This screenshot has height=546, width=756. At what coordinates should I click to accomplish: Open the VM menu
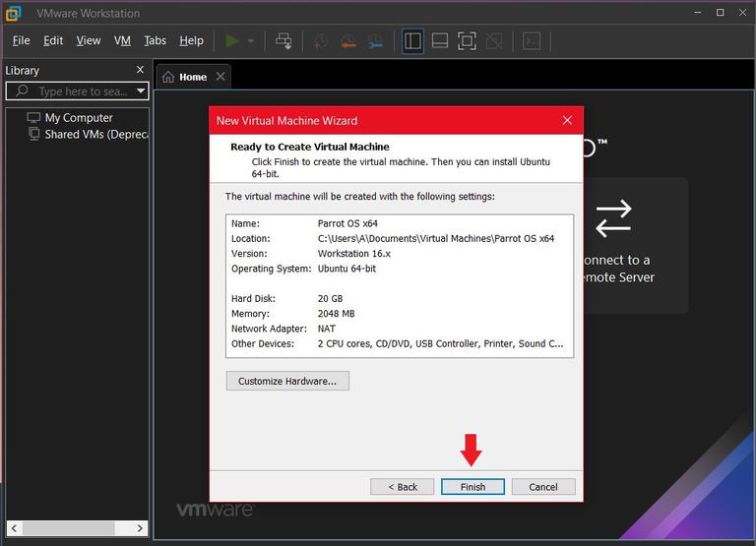point(122,40)
